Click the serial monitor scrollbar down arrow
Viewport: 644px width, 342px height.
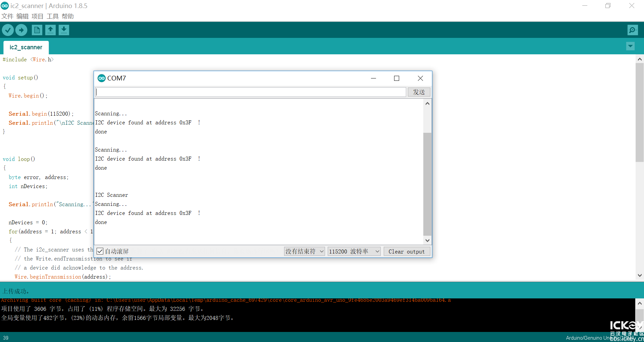427,240
